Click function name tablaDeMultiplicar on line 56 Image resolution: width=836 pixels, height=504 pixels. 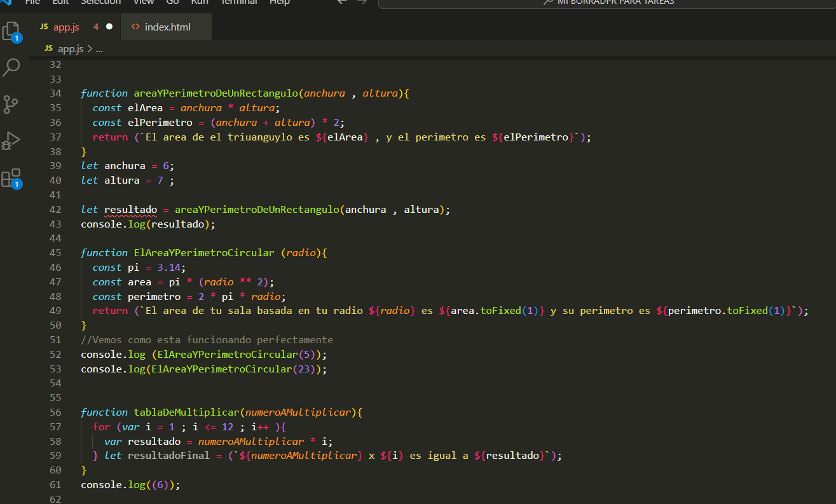pos(186,412)
